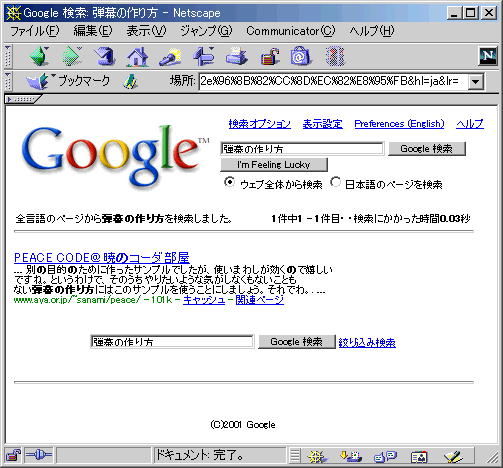Click the I'm Feeling Lucky button

274,165
